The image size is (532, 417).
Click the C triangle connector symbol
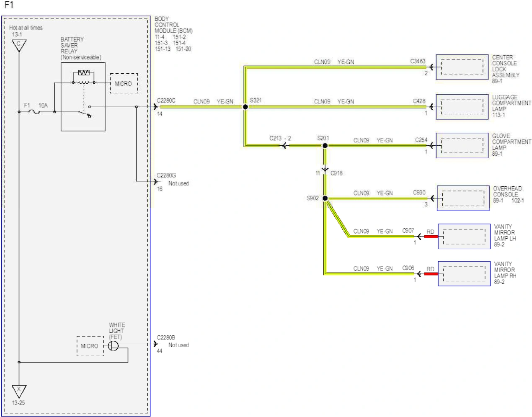pyautogui.click(x=19, y=45)
